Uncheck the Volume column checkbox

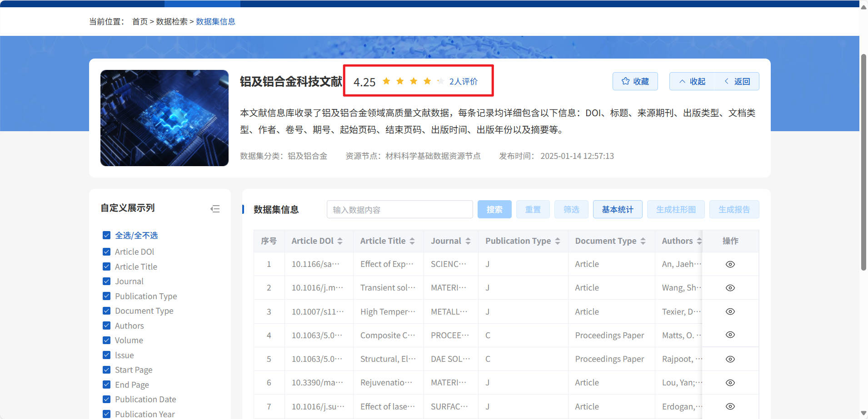point(107,340)
